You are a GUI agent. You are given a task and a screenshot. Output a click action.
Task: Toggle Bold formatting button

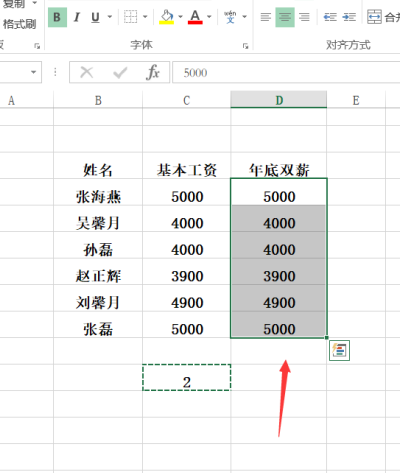click(57, 17)
